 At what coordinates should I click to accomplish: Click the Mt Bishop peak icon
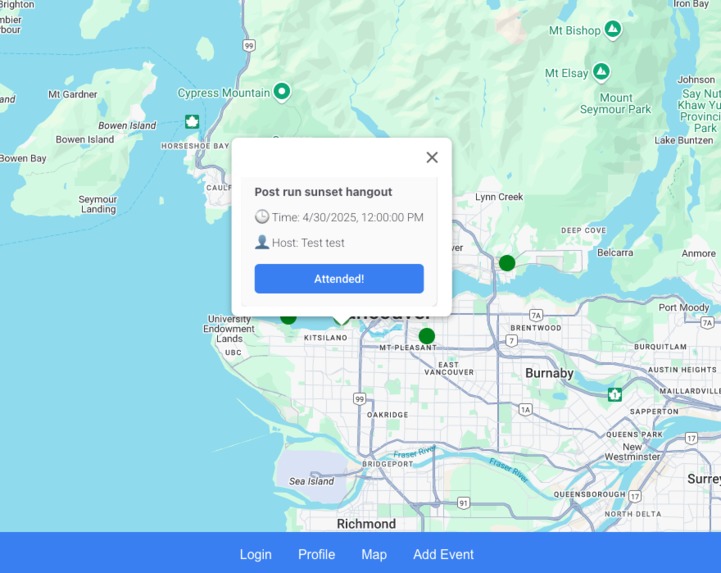[612, 29]
